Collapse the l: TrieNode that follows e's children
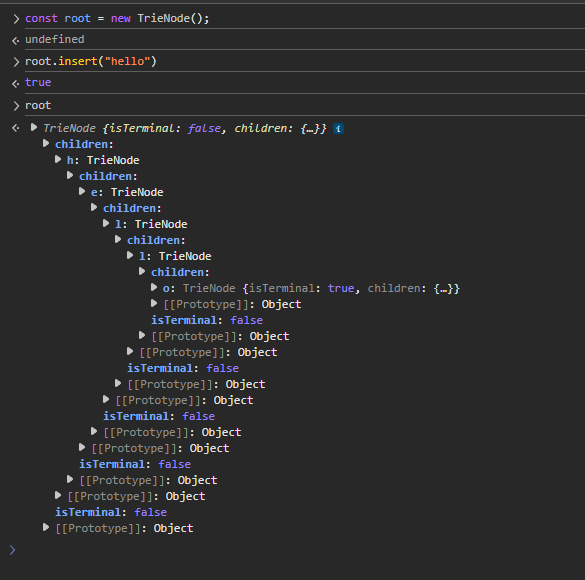 [x=106, y=224]
